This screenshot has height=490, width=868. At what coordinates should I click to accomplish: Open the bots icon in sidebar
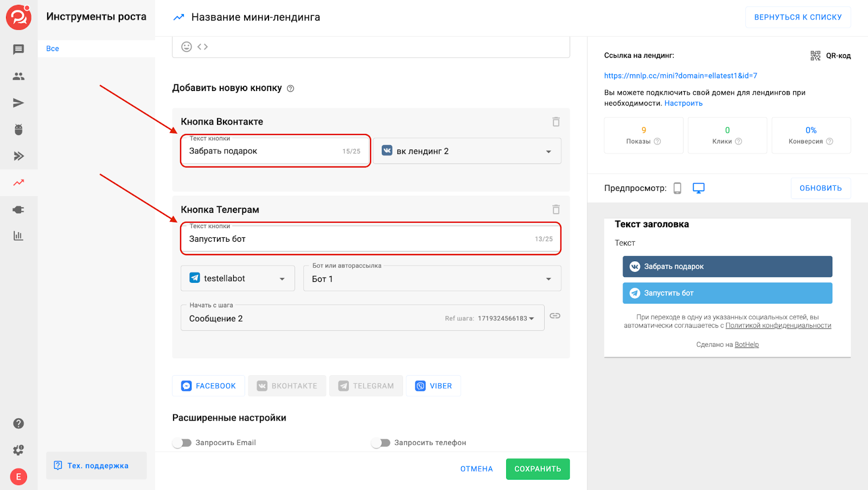(x=18, y=130)
